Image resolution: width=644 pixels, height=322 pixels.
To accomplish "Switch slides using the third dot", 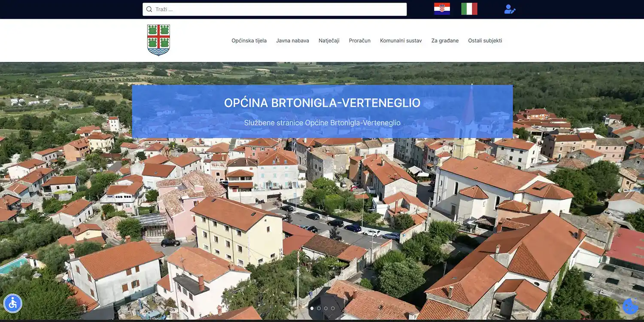I will tap(326, 308).
